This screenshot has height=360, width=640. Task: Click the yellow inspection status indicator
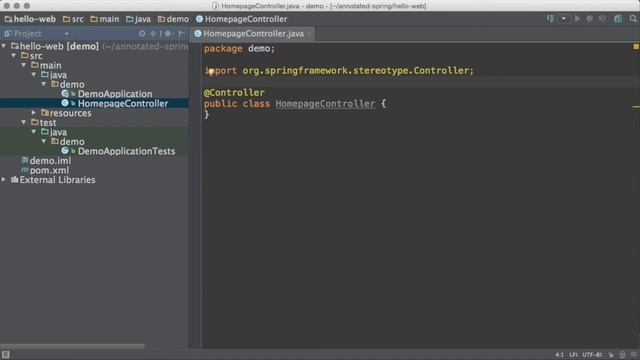coord(636,47)
